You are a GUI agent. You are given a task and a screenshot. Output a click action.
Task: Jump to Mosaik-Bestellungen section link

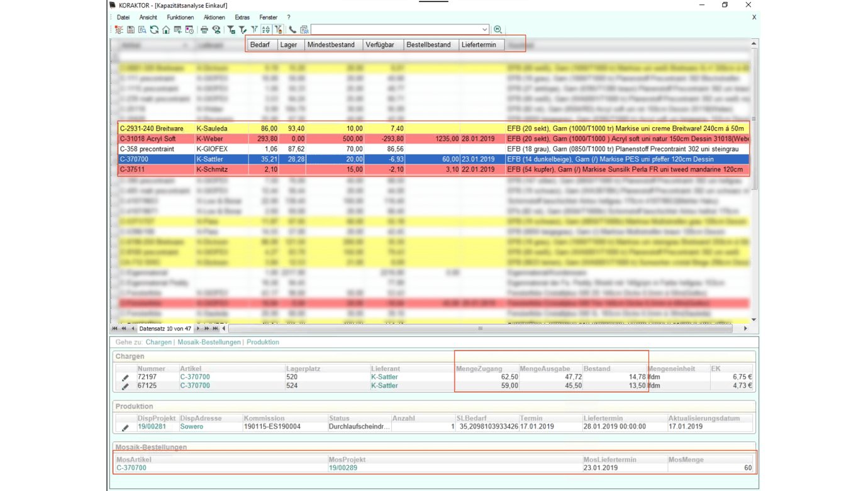[x=209, y=342]
